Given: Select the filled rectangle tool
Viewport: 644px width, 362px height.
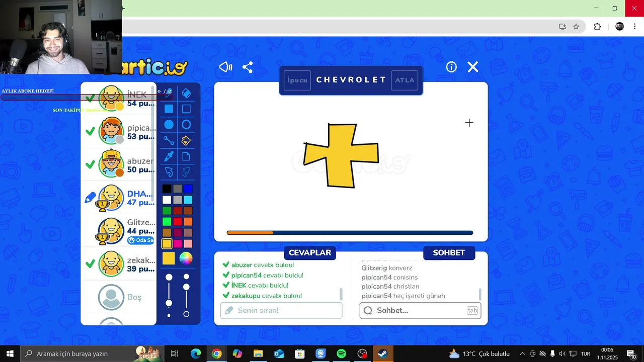Looking at the screenshot, I should click(169, 109).
